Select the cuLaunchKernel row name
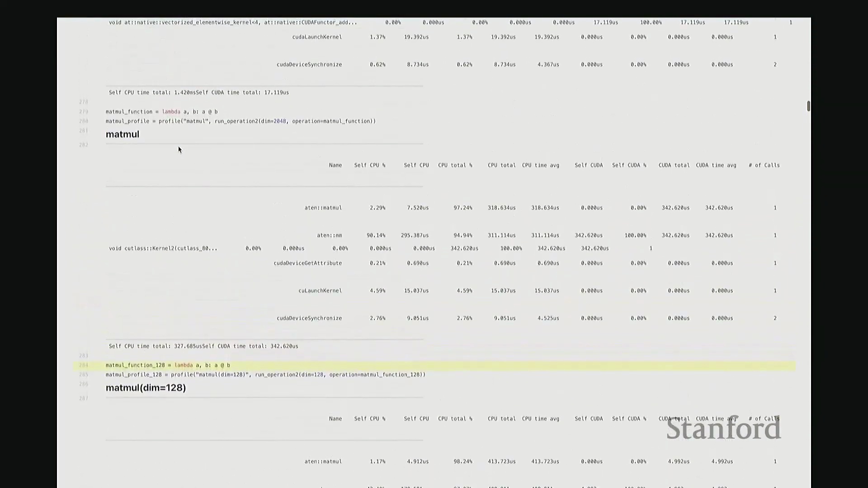This screenshot has width=868, height=488. tap(320, 291)
